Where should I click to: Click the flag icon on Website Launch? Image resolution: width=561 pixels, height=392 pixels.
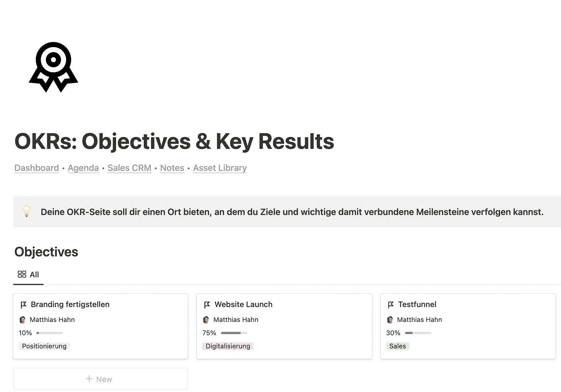(207, 305)
